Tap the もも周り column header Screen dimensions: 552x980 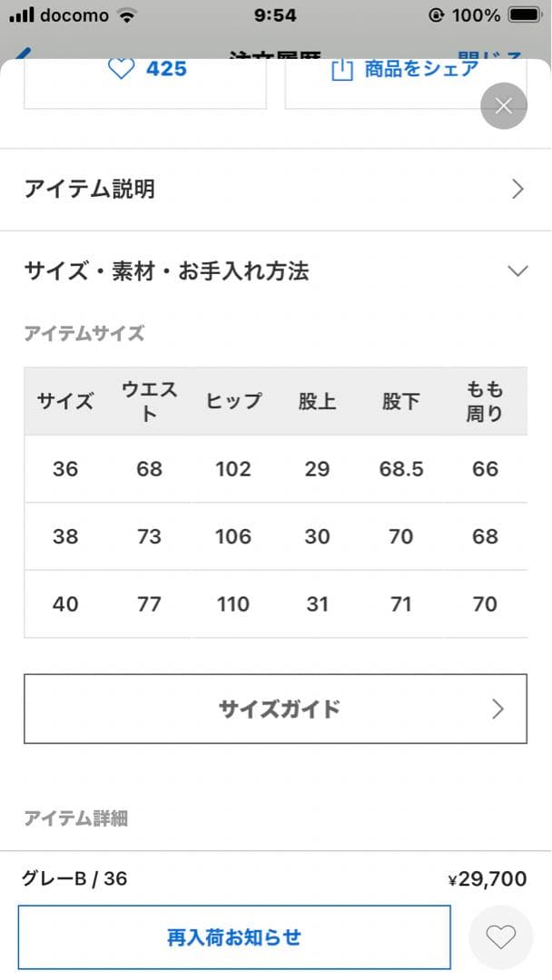click(x=485, y=401)
